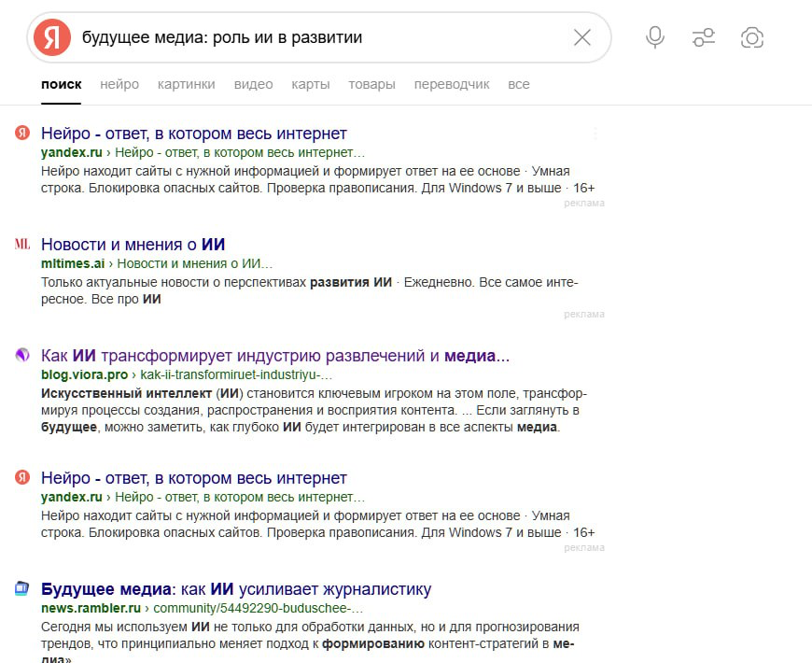Clear the search query with the X
812x663 pixels.
582,37
